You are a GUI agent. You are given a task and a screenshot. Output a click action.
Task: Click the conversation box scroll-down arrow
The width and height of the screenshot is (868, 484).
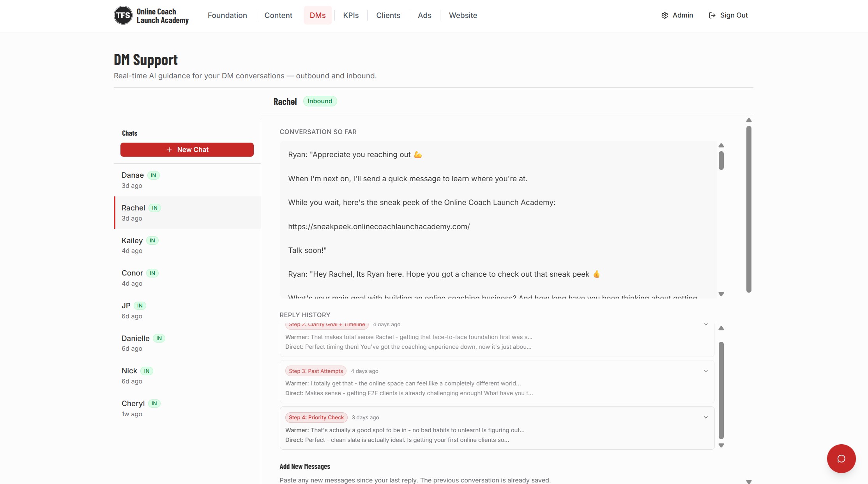click(x=721, y=294)
